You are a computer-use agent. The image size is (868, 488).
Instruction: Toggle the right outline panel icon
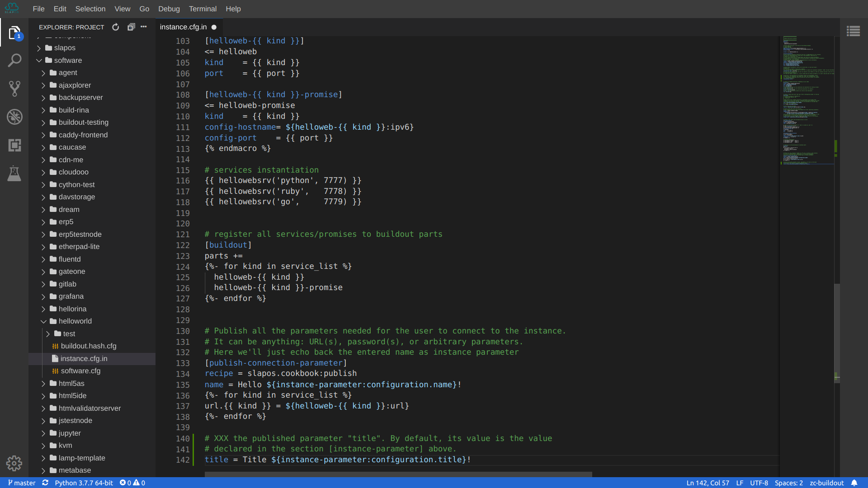pyautogui.click(x=854, y=31)
